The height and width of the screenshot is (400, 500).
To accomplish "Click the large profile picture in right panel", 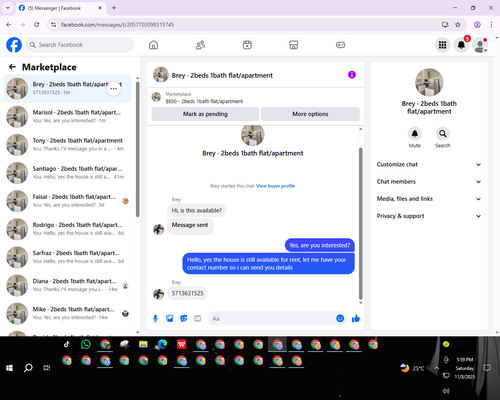I will tap(429, 82).
